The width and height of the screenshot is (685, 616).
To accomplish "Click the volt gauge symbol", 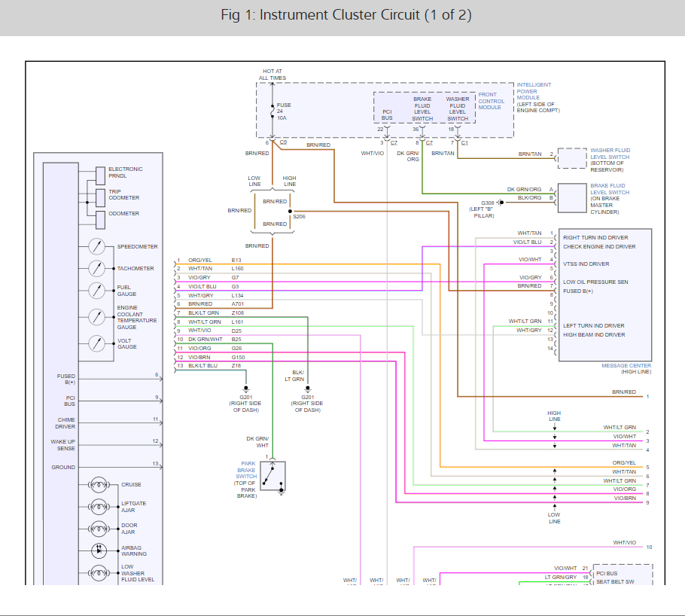I will 96,343.
